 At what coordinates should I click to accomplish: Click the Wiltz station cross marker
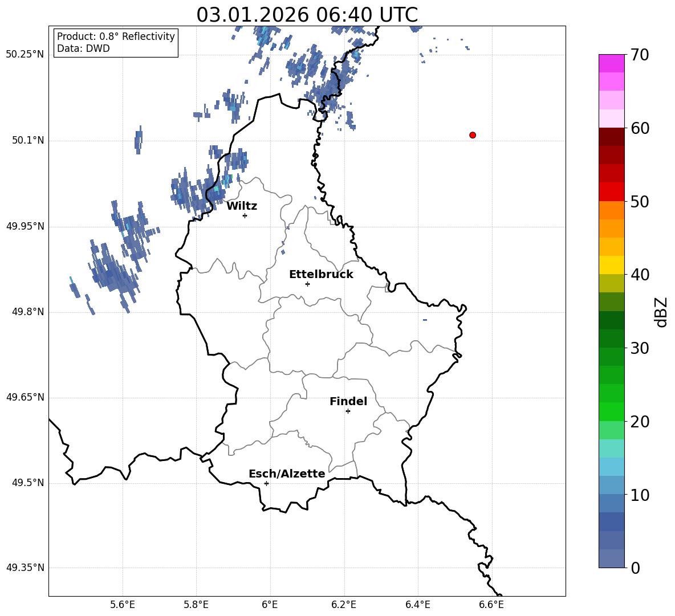(x=245, y=215)
